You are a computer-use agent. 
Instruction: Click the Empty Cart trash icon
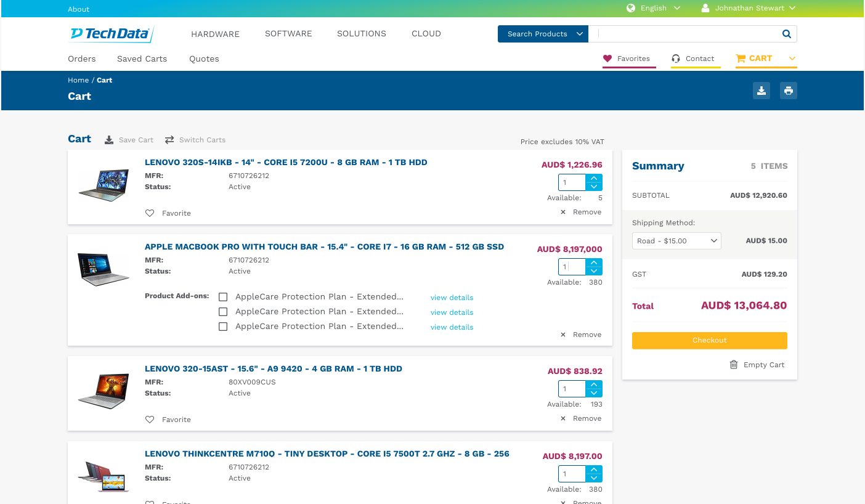click(734, 365)
